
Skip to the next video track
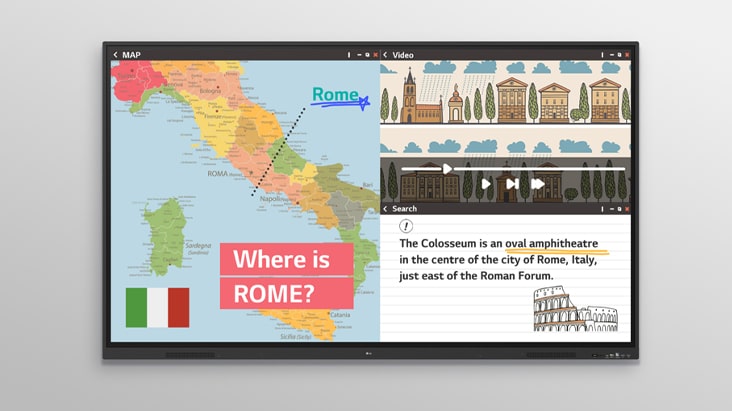pos(512,184)
